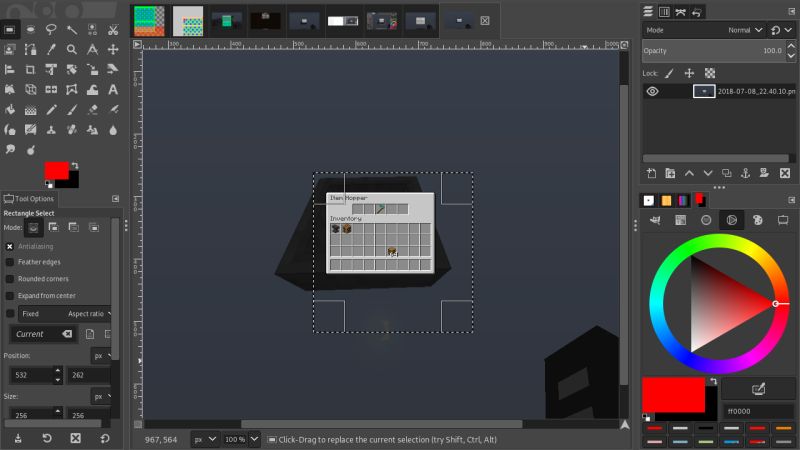800x450 pixels.
Task: Raise the layer with up arrow
Action: pos(689,173)
